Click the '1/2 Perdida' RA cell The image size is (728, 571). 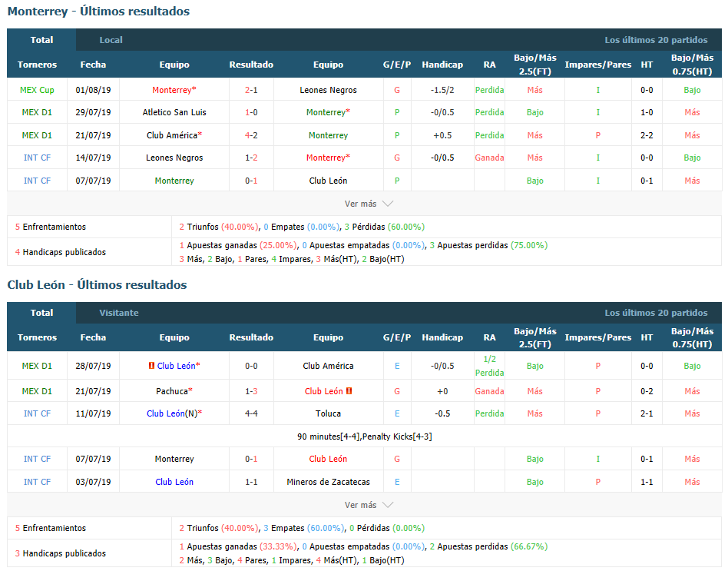[x=489, y=366]
